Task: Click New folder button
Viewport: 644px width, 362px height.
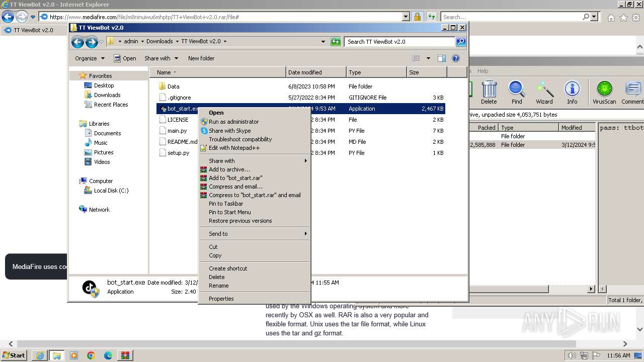Action: 201,58
